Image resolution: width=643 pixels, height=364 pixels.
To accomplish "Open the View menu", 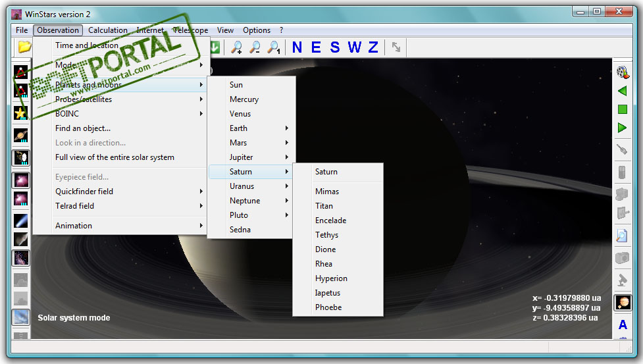I will pyautogui.click(x=225, y=30).
